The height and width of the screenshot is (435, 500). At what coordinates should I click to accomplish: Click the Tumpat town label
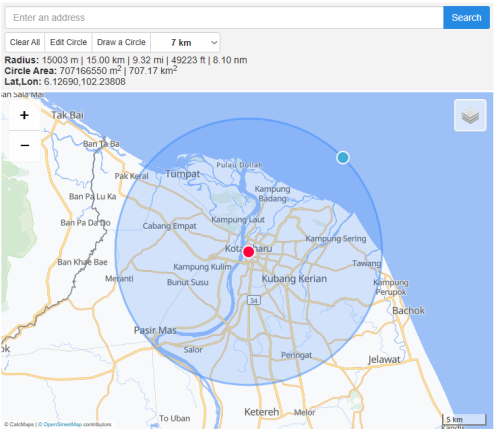coord(183,174)
